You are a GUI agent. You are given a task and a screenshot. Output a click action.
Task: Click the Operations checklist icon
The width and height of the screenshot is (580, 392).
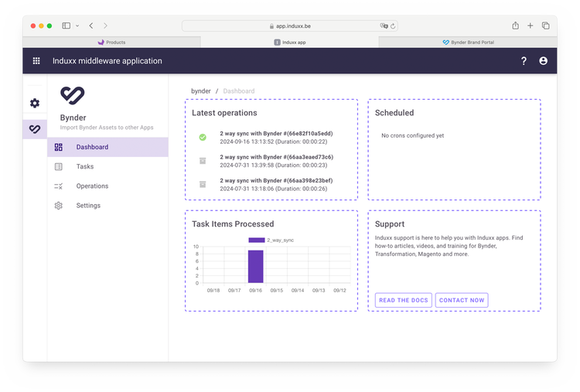coord(59,186)
